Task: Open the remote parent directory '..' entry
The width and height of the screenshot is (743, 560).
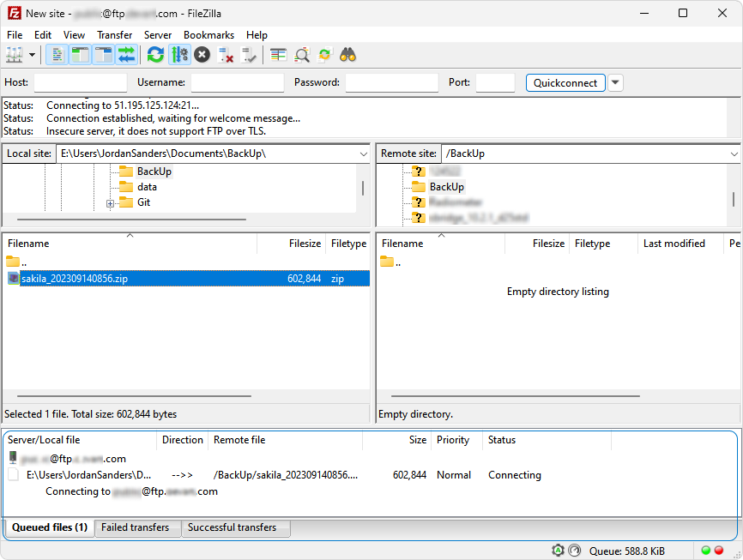Action: tap(391, 262)
